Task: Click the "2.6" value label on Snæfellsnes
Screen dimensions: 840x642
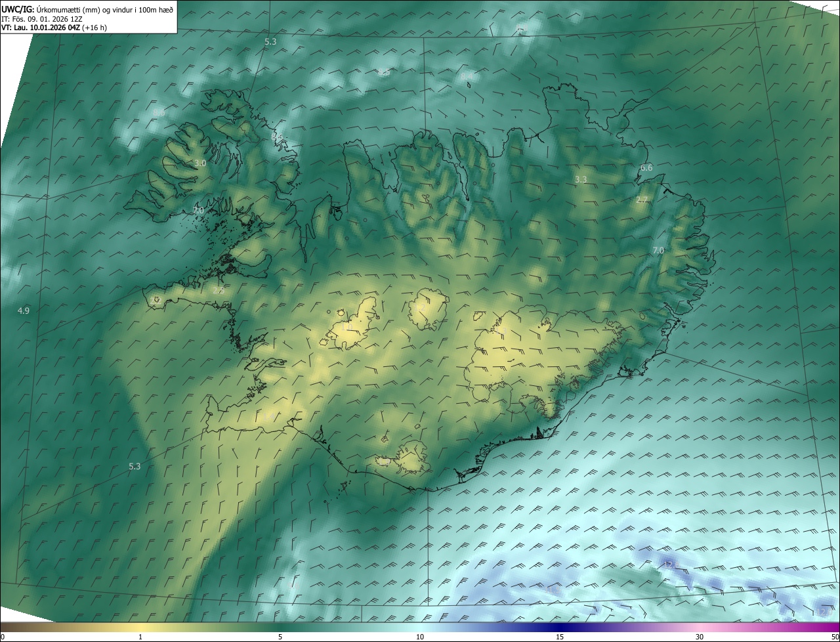Action: point(219,289)
